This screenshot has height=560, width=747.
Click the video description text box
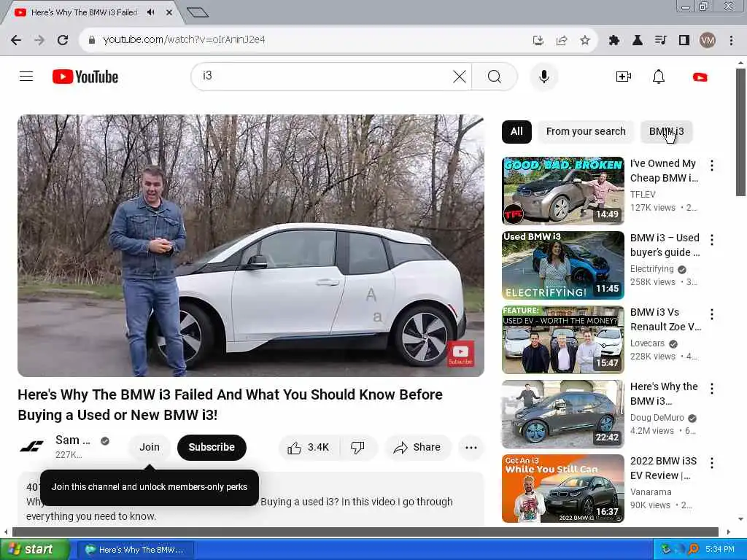[251, 499]
